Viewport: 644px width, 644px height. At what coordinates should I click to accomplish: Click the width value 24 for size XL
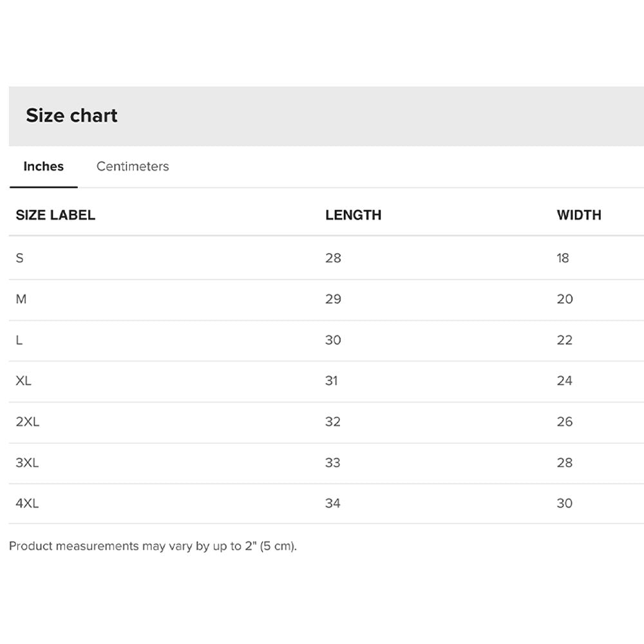pyautogui.click(x=564, y=381)
